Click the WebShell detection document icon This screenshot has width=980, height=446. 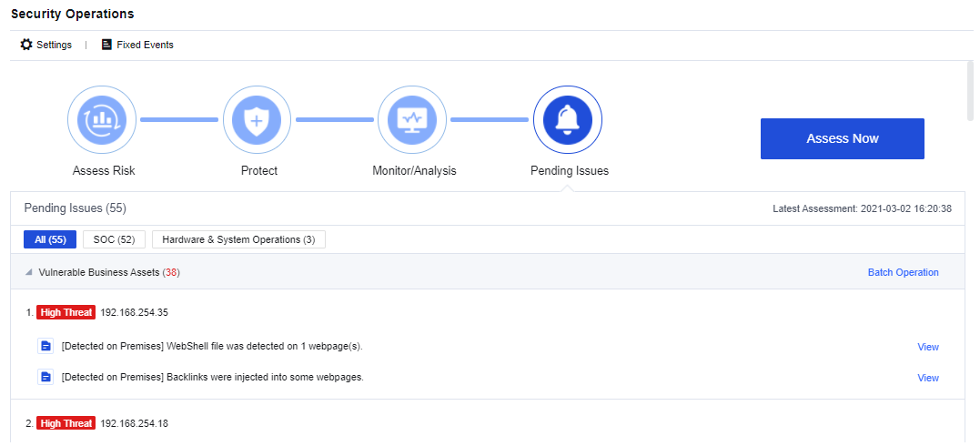[45, 346]
